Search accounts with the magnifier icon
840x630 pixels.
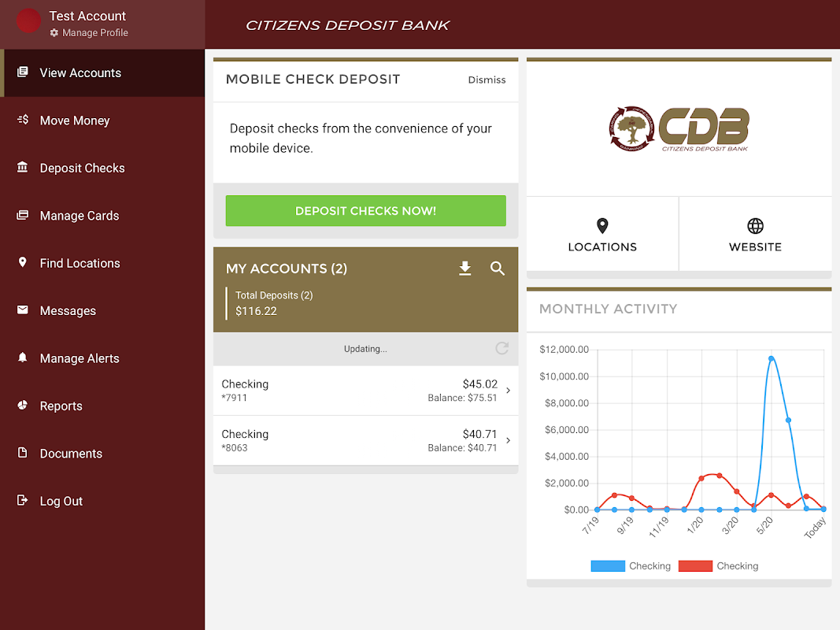pos(498,269)
